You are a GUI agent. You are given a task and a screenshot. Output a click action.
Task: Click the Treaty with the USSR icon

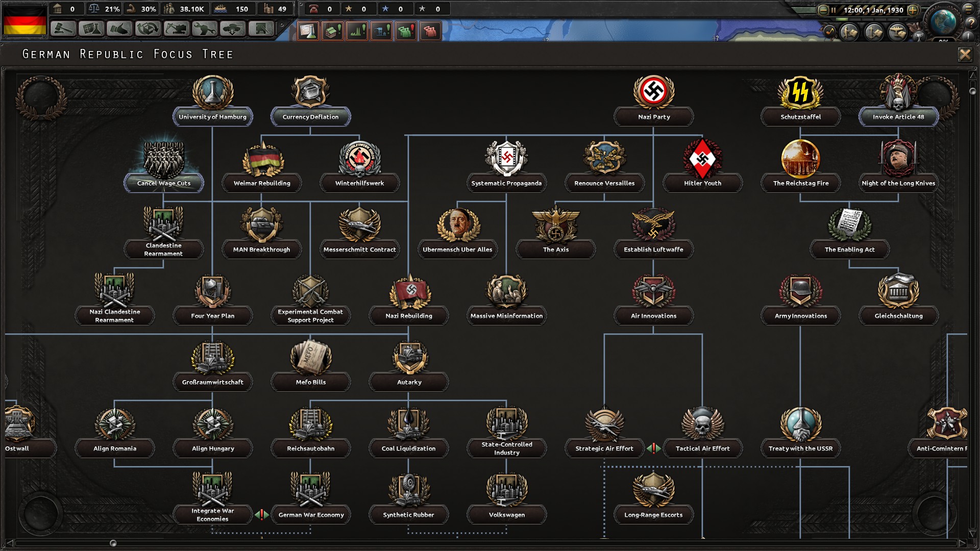[x=800, y=423]
